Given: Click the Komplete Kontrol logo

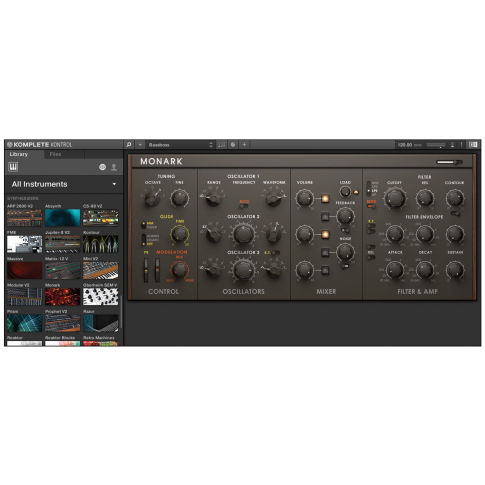Looking at the screenshot, I should click(40, 145).
